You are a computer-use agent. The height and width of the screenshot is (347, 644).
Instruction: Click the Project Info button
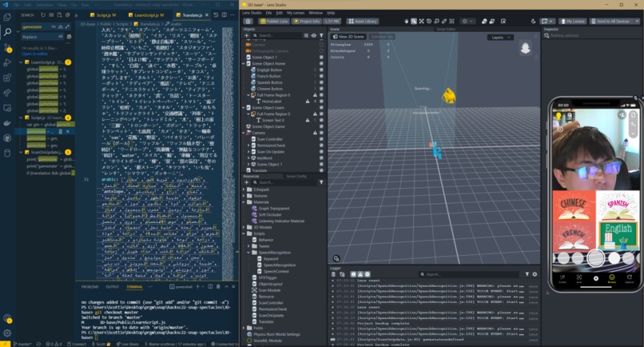click(307, 21)
